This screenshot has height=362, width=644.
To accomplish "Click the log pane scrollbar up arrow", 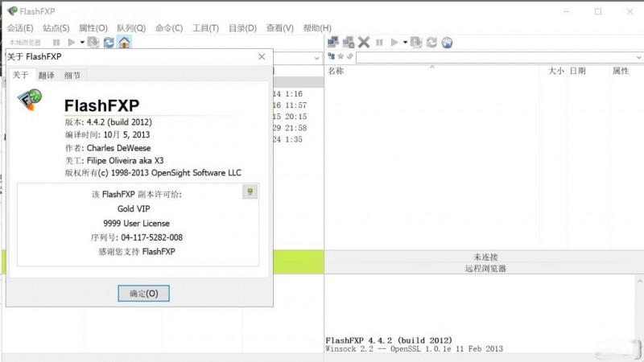I will 639,281.
